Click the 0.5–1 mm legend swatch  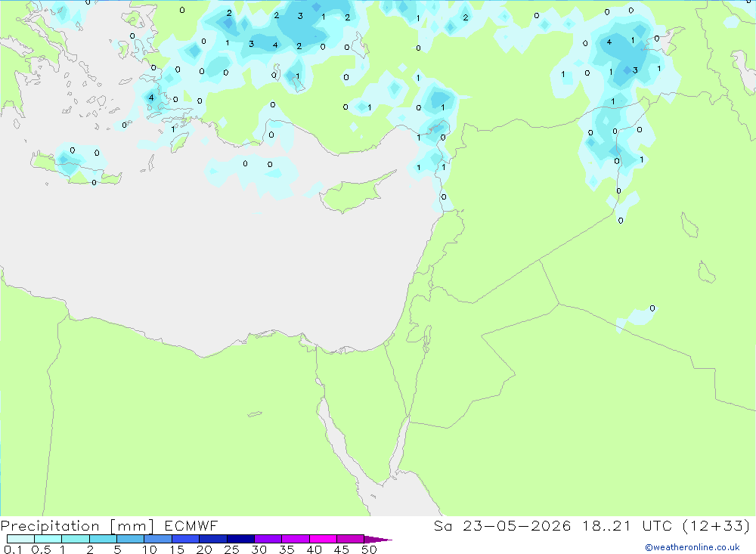click(48, 539)
